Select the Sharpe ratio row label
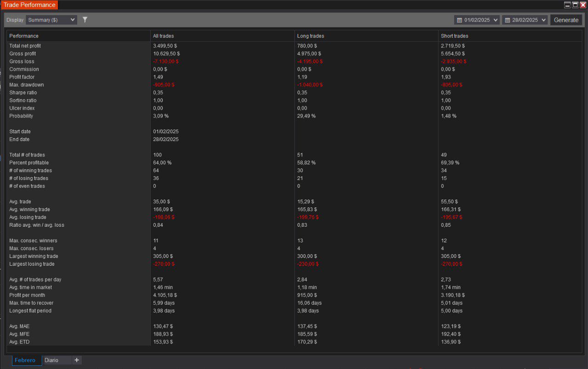The image size is (588, 369). point(23,93)
